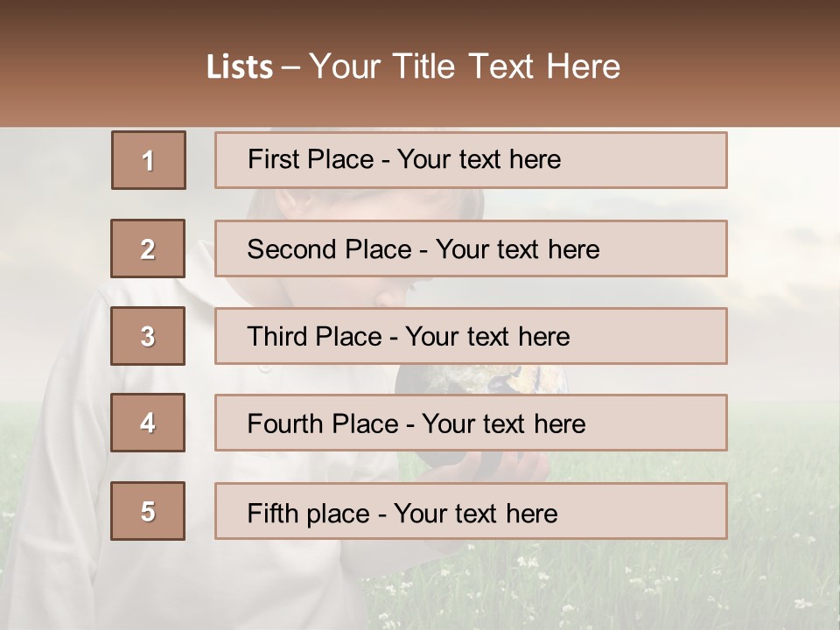Viewport: 840px width, 630px height.
Task: Click the box labeled 3
Action: click(148, 336)
